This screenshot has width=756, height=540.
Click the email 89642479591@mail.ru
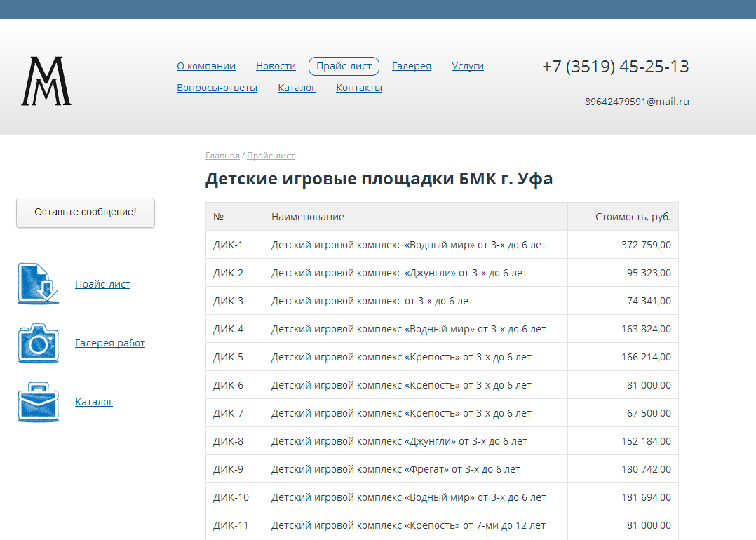pos(637,102)
